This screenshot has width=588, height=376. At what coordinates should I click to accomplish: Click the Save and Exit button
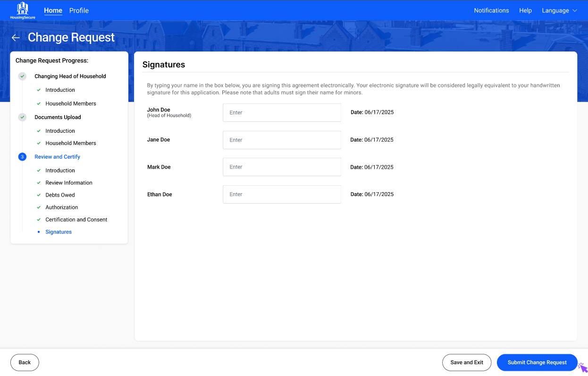[x=467, y=362]
